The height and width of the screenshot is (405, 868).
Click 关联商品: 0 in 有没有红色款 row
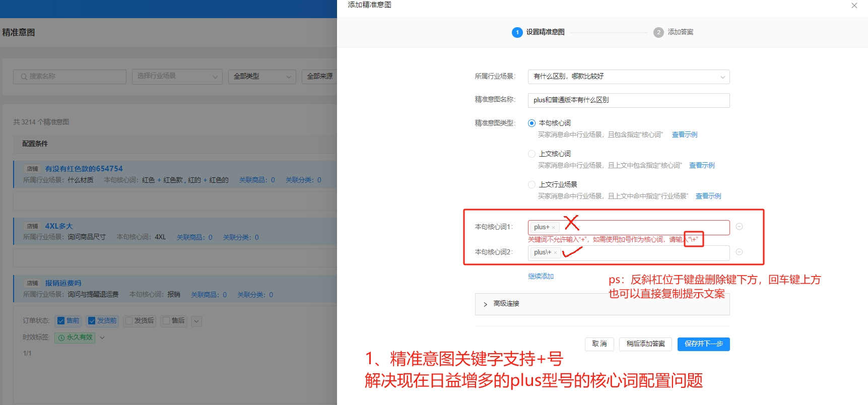(257, 180)
